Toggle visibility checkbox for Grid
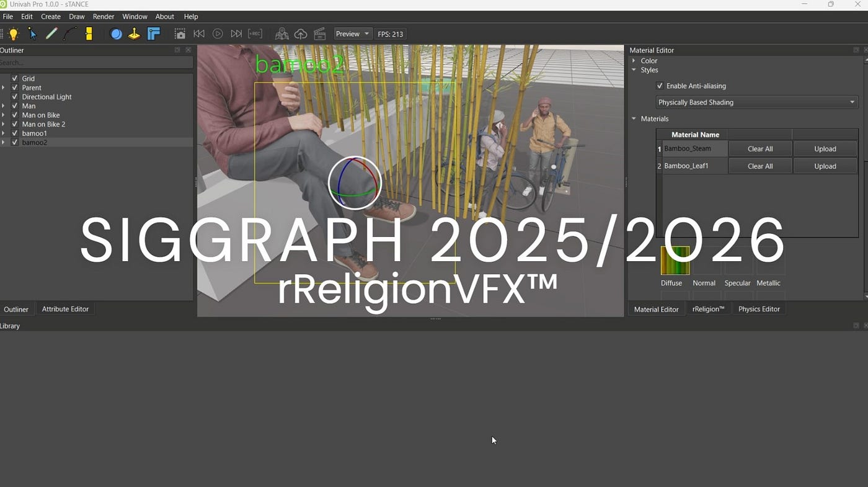Image resolution: width=868 pixels, height=487 pixels. pyautogui.click(x=15, y=79)
